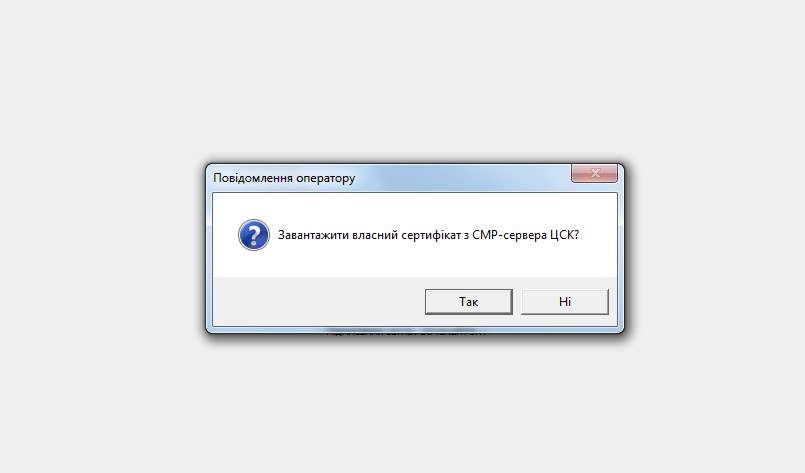This screenshot has width=805, height=473.
Task: Decline by clicking the Ні button
Action: [x=565, y=301]
